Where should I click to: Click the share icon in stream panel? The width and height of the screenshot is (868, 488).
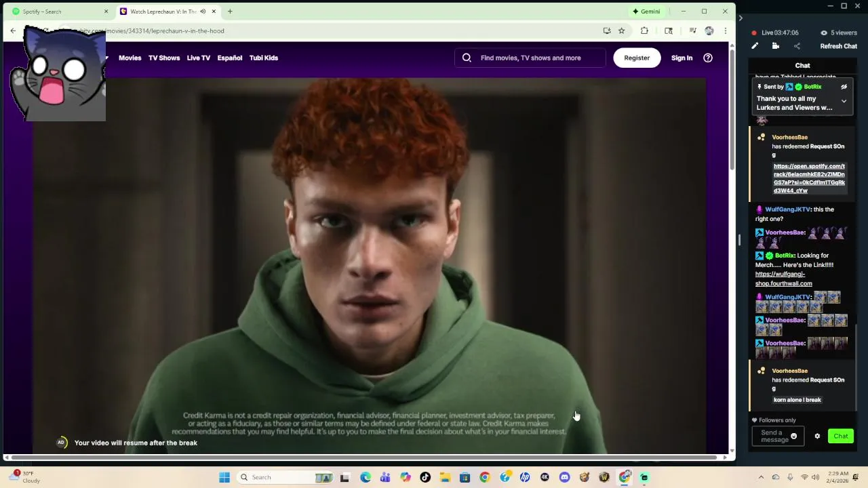pos(797,46)
